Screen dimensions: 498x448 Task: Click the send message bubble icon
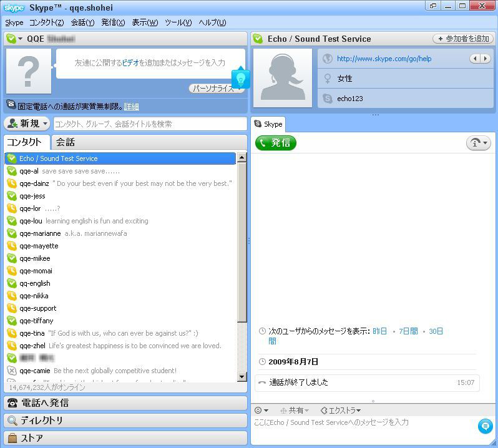[486, 426]
